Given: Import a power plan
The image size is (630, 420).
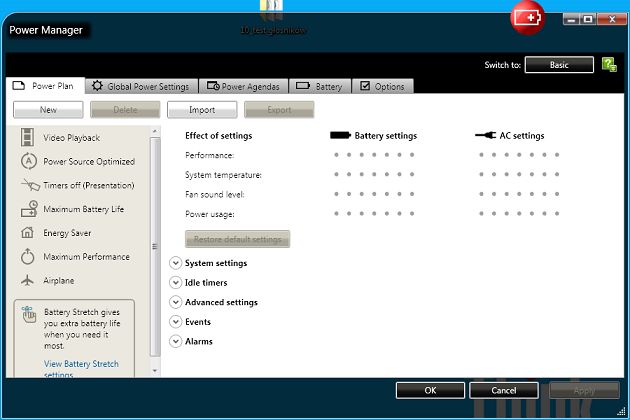Looking at the screenshot, I should click(x=202, y=110).
